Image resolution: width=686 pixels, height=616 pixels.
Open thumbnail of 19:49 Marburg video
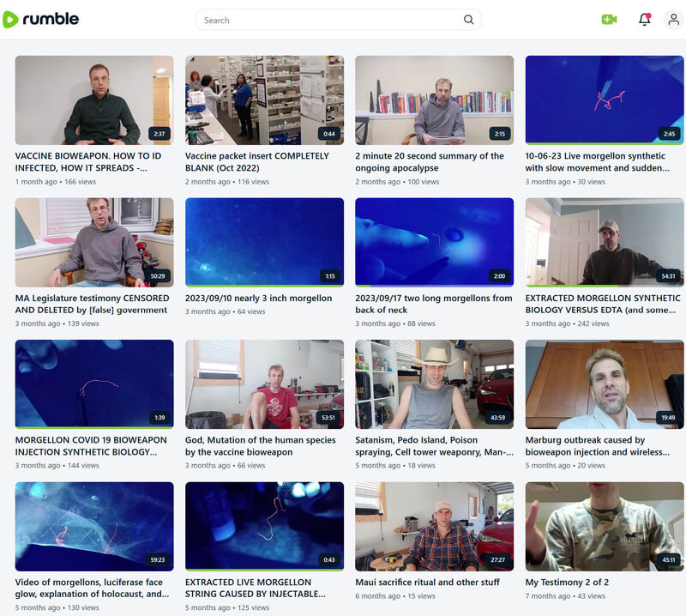605,384
